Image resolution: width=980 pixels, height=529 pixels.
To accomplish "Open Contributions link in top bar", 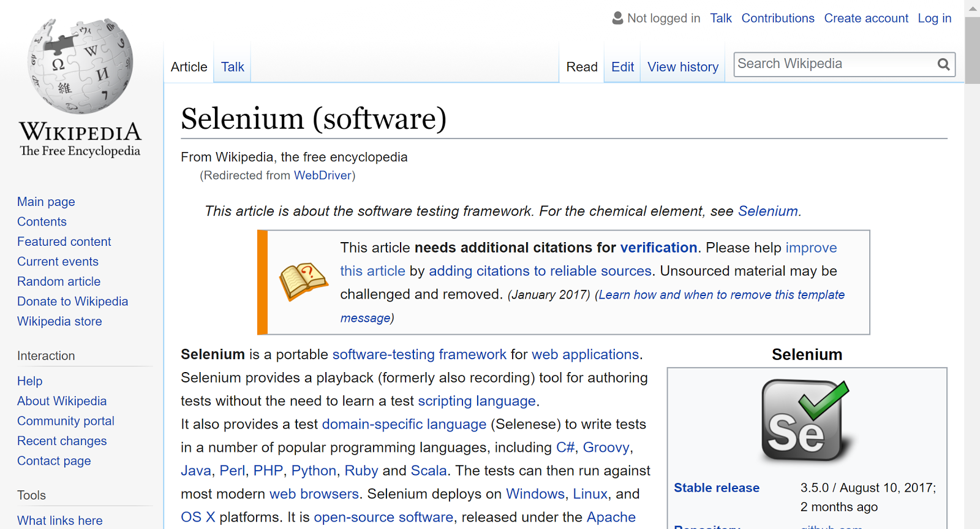I will [x=777, y=18].
